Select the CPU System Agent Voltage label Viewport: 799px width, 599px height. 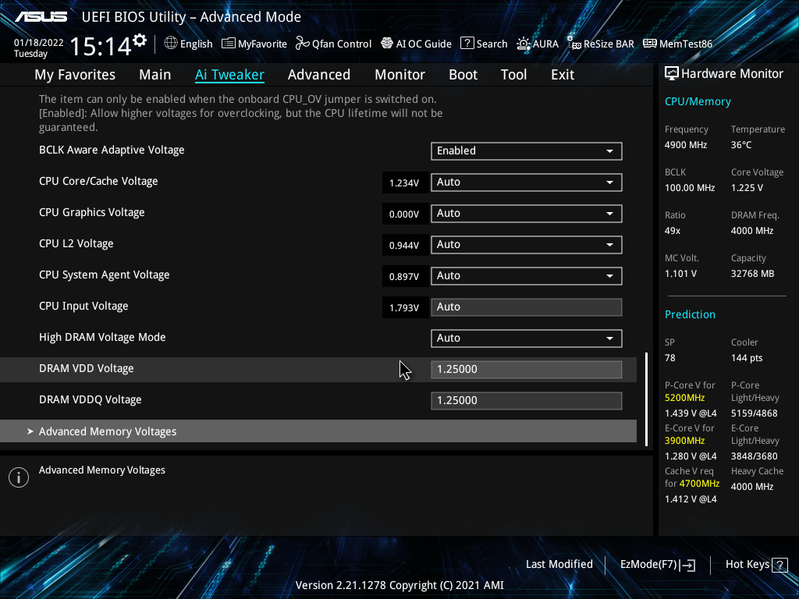104,275
